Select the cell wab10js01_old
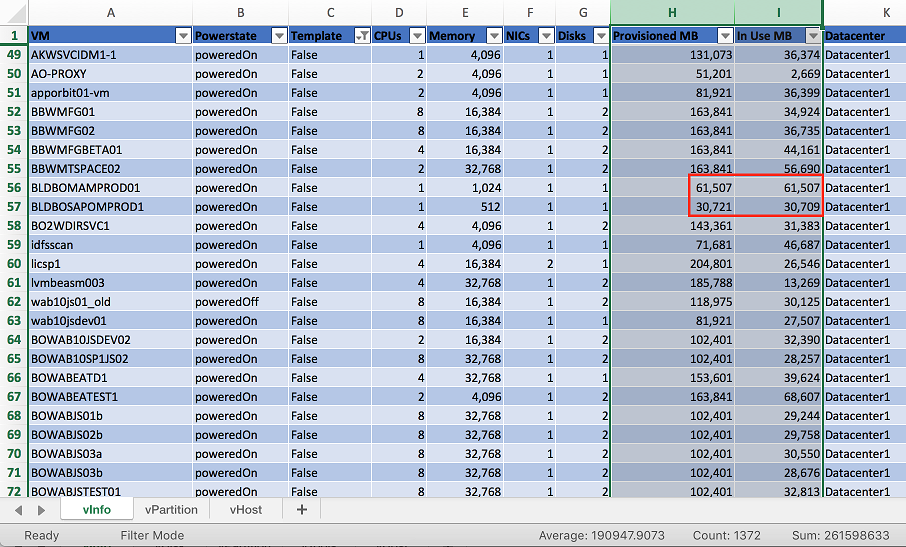The image size is (906, 547). click(x=110, y=302)
